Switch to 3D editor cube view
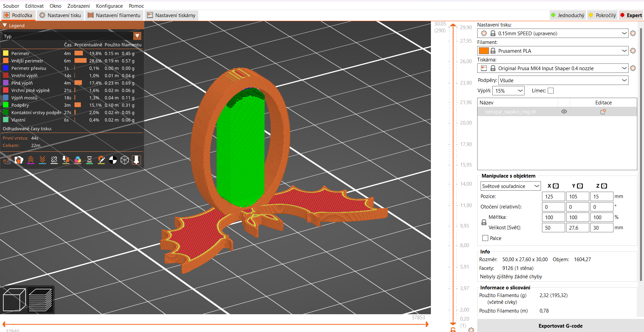The image size is (644, 332). point(14,300)
